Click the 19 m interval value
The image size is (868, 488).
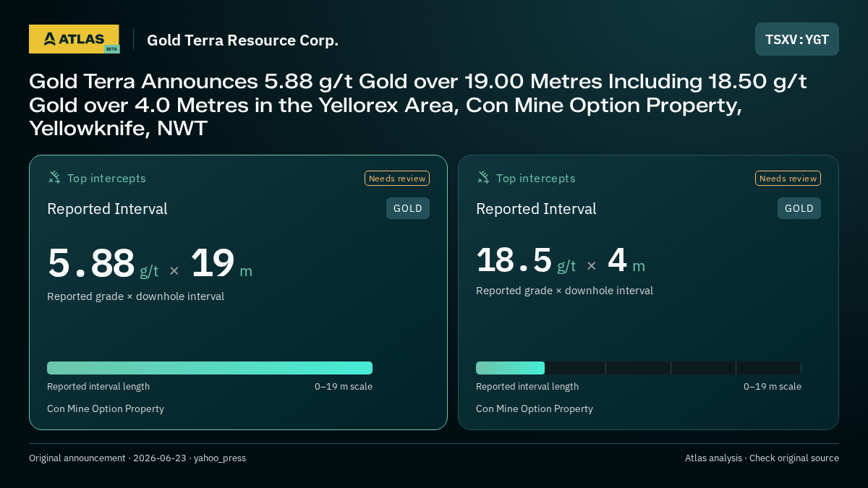point(221,264)
